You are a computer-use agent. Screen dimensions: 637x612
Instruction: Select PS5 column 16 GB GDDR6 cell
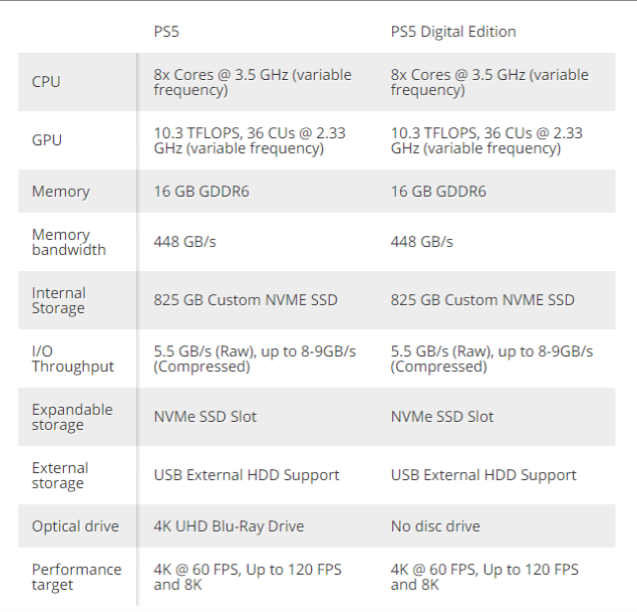click(201, 191)
